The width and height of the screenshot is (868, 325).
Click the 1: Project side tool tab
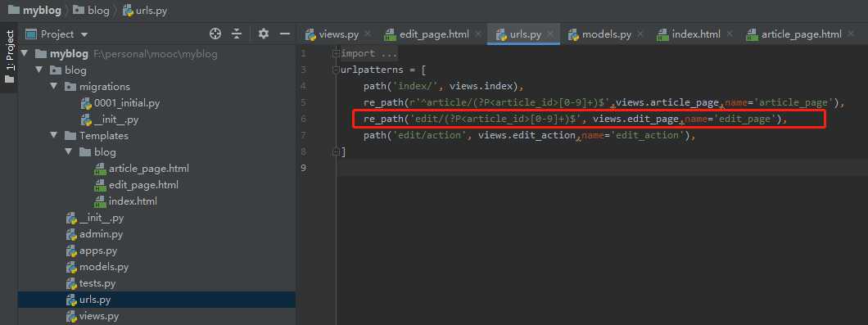(x=9, y=57)
